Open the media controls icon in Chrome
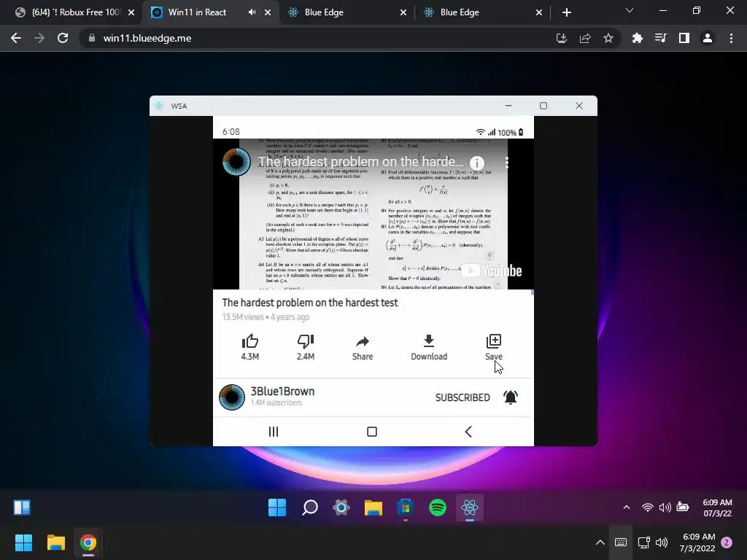 pos(660,38)
